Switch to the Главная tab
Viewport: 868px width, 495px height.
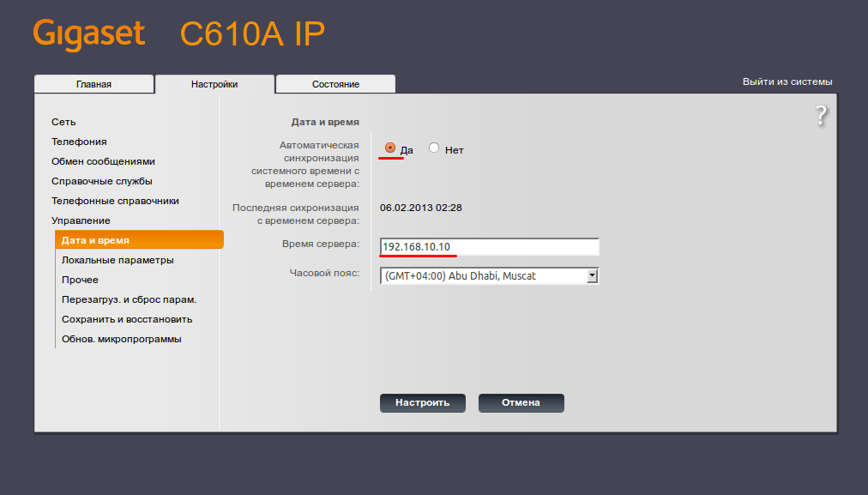click(93, 84)
